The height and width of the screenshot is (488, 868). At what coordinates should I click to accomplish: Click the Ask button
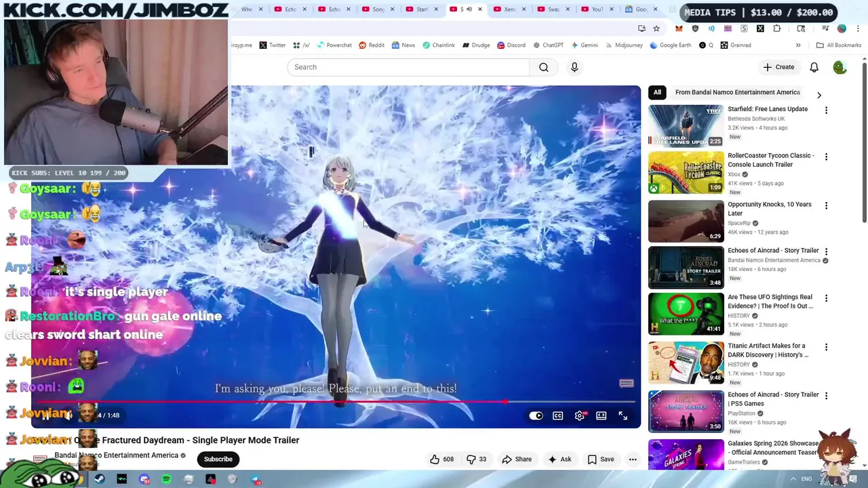tap(559, 459)
